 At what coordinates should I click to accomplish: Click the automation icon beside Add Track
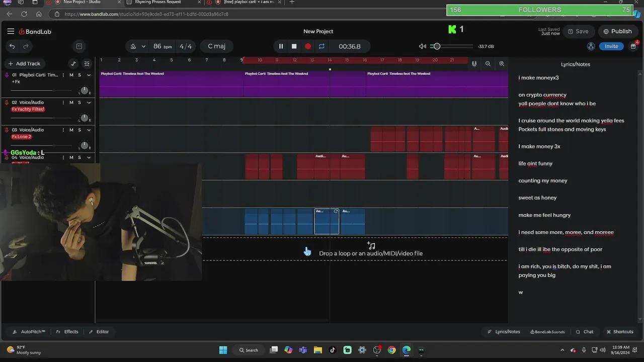pos(73,64)
